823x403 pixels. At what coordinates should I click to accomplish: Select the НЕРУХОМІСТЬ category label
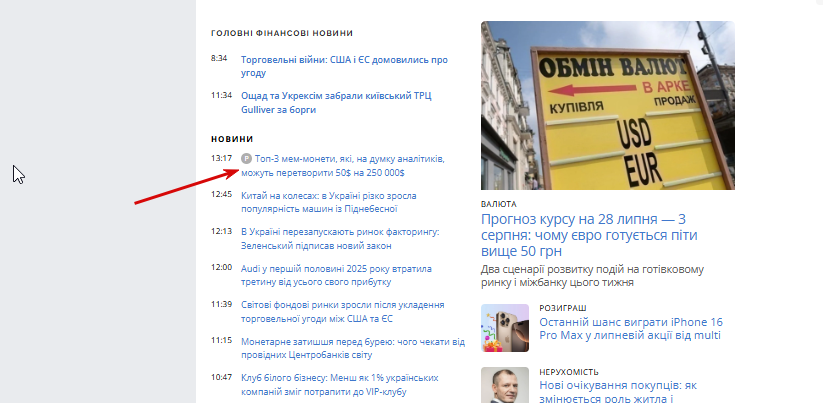569,372
